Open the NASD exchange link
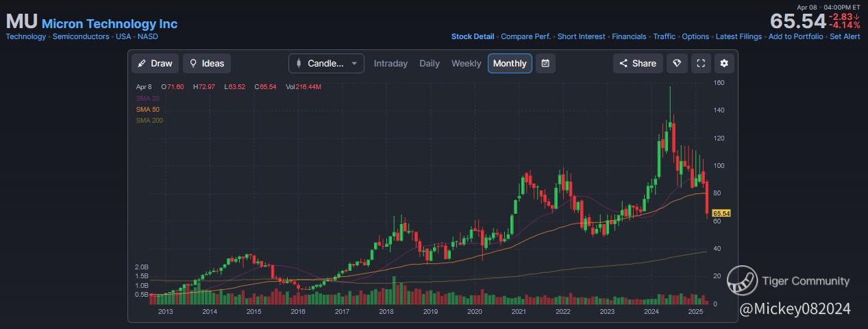This screenshot has height=329, width=868. pos(147,36)
